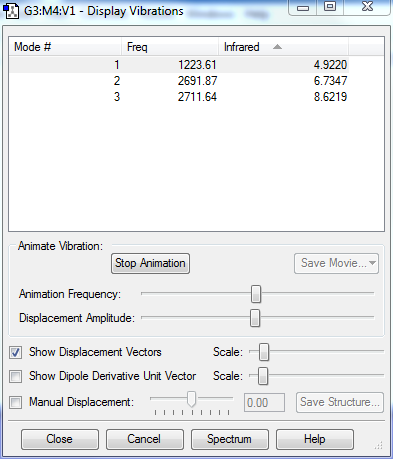This screenshot has width=393, height=459.
Task: Click the Help button
Action: (x=315, y=439)
